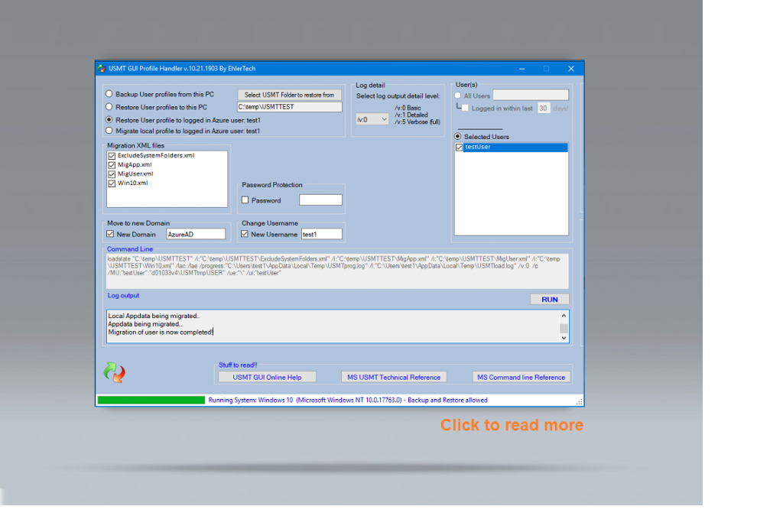Screen dimensions: 783x532
Task: Open the MS Command line Reference
Action: pyautogui.click(x=521, y=376)
